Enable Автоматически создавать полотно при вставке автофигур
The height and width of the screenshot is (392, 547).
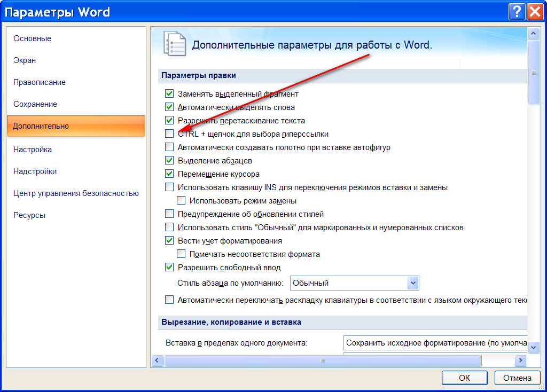click(168, 147)
